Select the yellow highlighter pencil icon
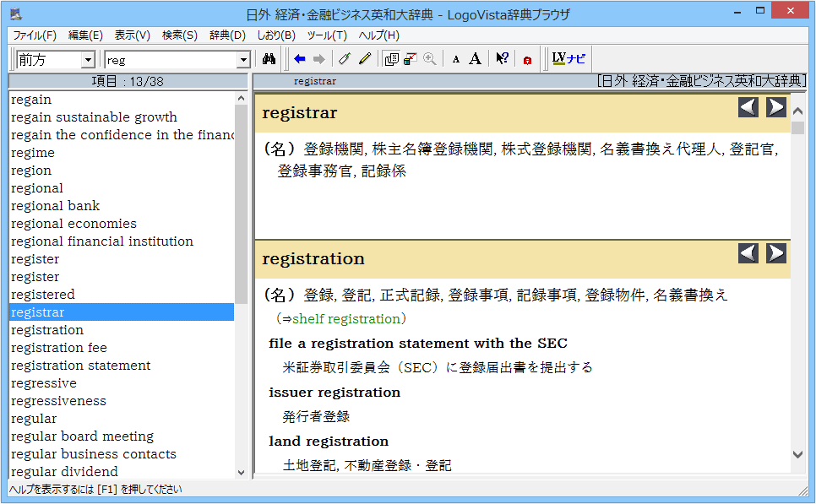The height and width of the screenshot is (504, 816). click(x=365, y=59)
